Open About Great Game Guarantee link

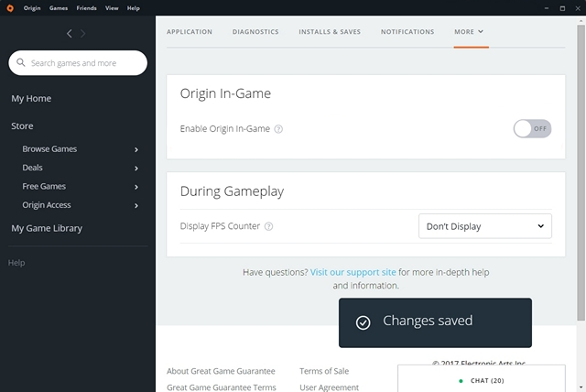tap(221, 371)
